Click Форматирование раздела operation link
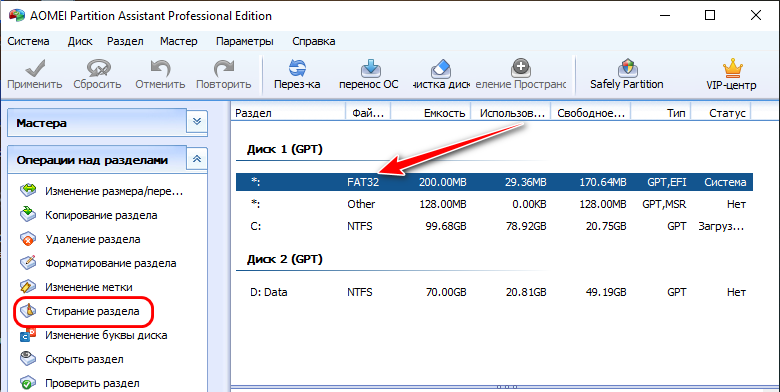The width and height of the screenshot is (780, 392). point(110,263)
